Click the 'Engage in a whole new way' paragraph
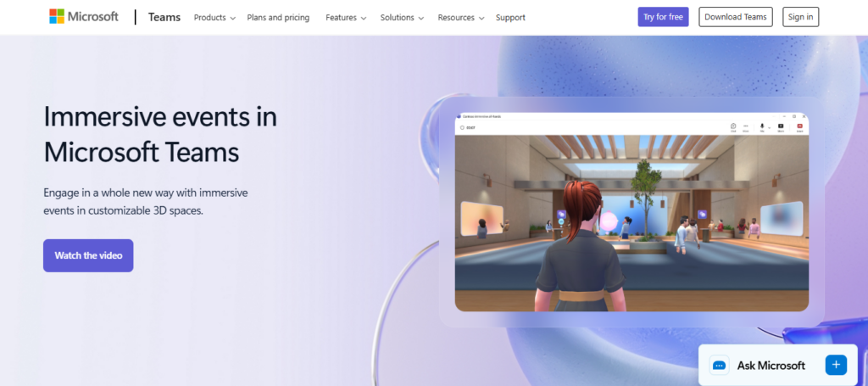Viewport: 868px width, 386px height. tap(146, 202)
